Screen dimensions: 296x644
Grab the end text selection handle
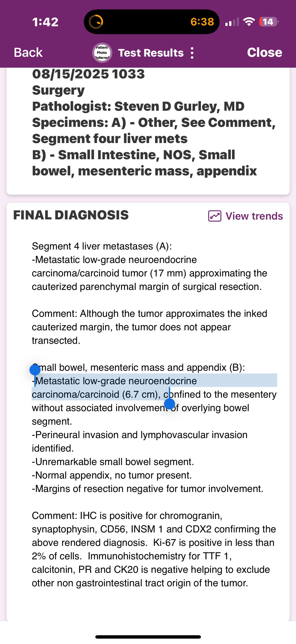170,404
